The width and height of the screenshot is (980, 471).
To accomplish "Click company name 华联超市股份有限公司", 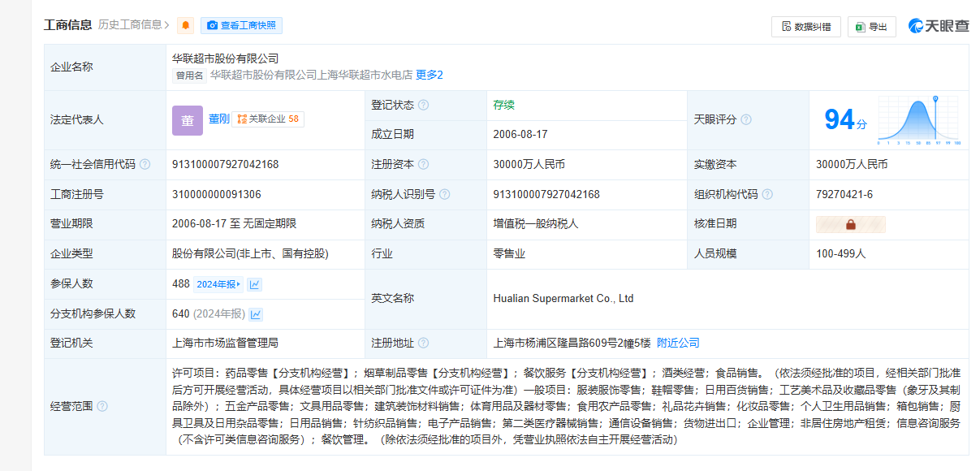I will (x=225, y=58).
